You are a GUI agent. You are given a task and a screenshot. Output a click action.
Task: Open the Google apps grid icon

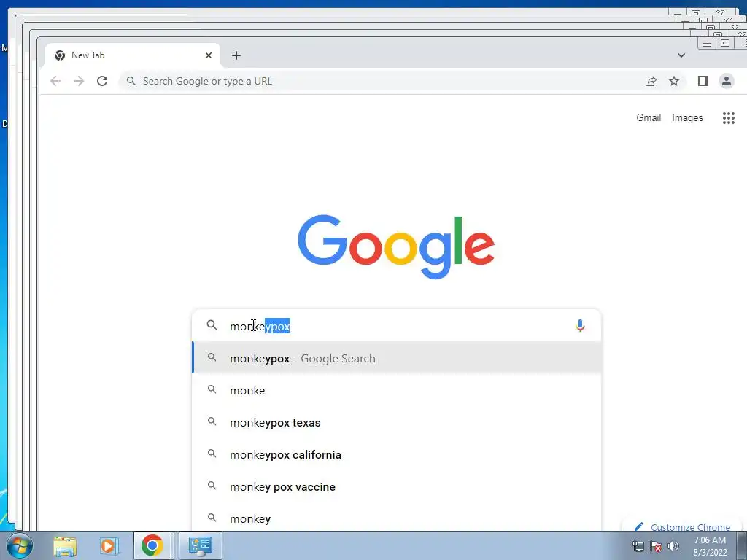point(729,117)
